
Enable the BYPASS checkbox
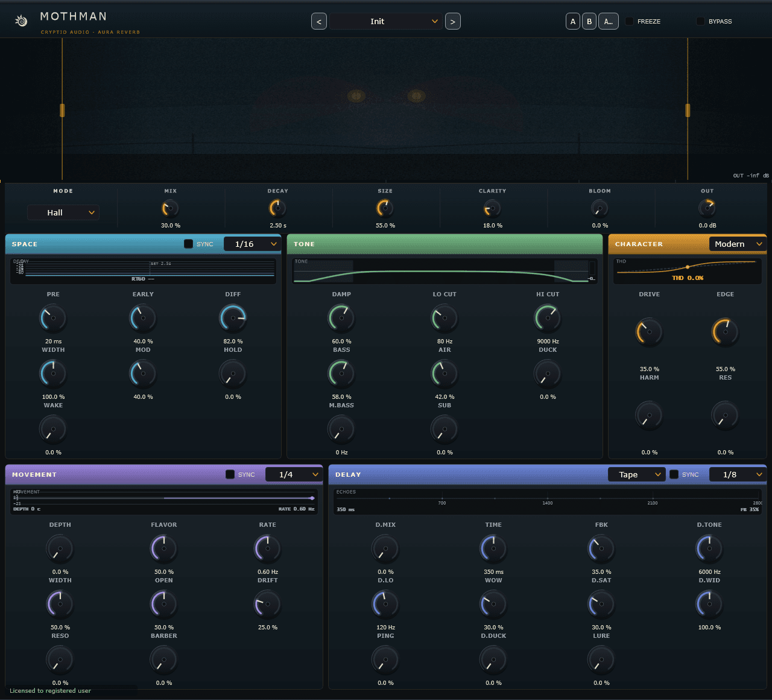tap(700, 21)
